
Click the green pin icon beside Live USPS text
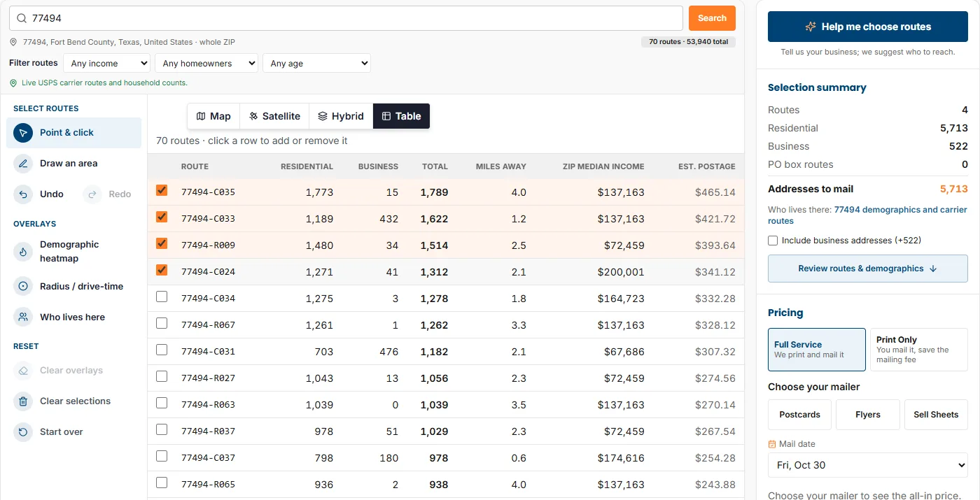(13, 83)
